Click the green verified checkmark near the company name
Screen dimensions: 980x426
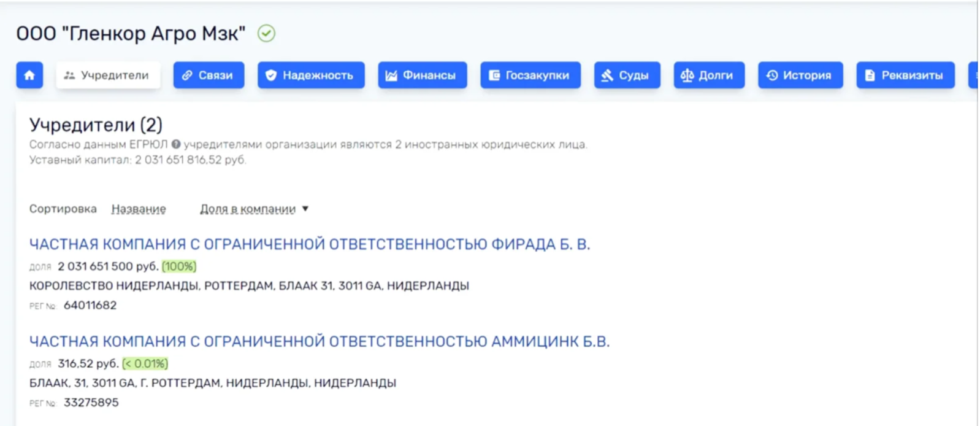click(x=266, y=33)
